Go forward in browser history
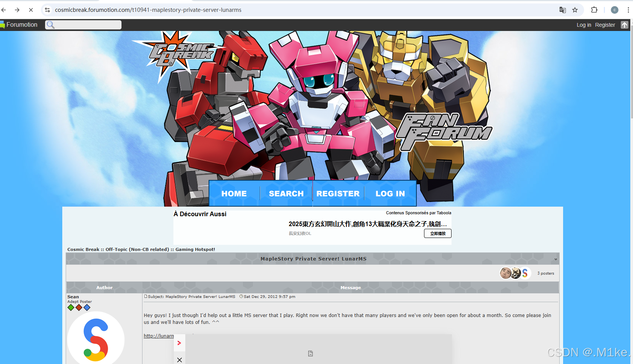633x364 pixels. (17, 10)
